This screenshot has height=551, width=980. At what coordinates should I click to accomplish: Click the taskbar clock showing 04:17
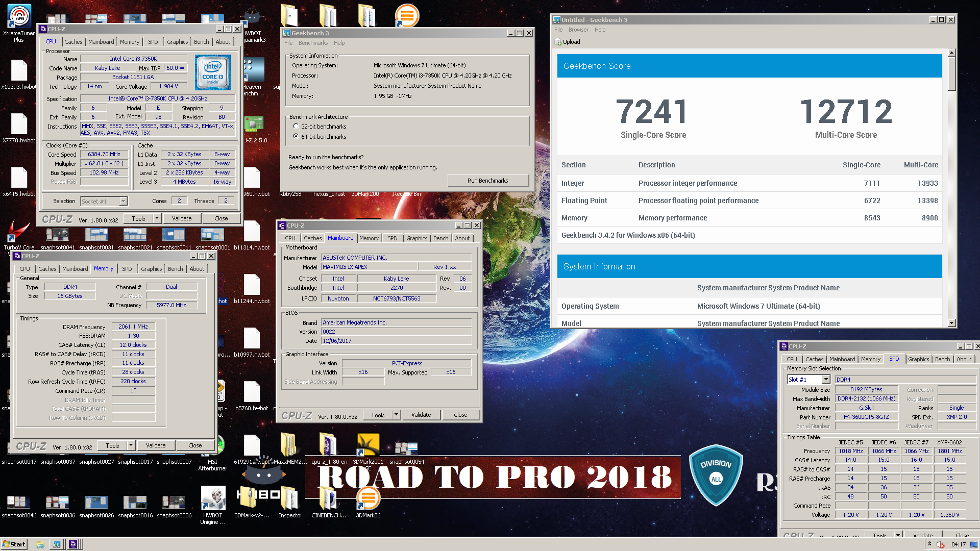click(x=959, y=544)
